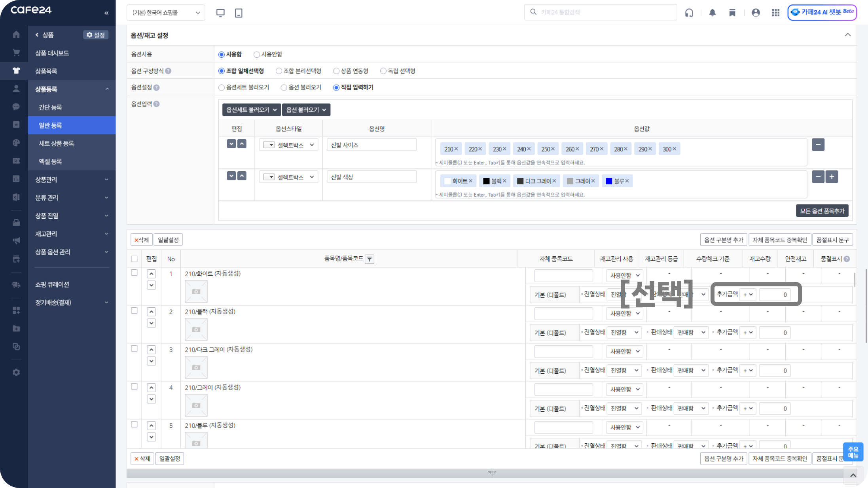Click 모든 옵션 품목추가 button

coord(822,211)
